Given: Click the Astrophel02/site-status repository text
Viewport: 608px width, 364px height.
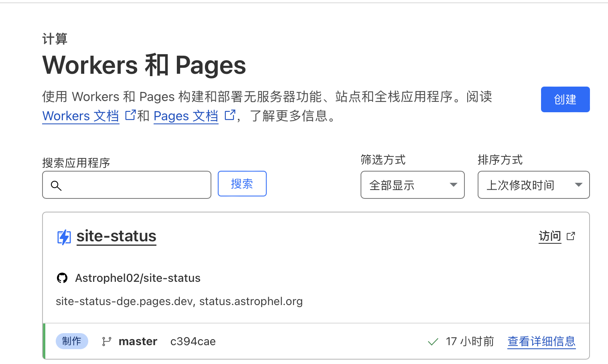Looking at the screenshot, I should click(138, 278).
